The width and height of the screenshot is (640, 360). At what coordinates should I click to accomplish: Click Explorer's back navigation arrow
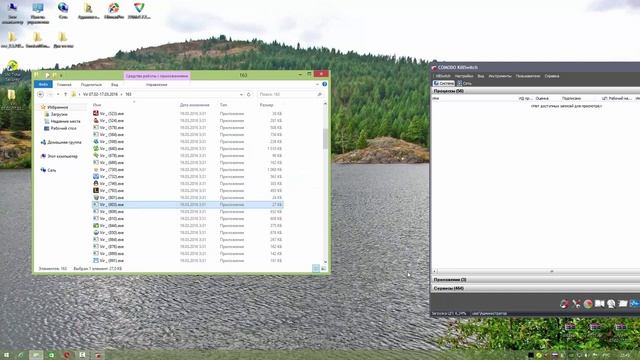pyautogui.click(x=40, y=94)
